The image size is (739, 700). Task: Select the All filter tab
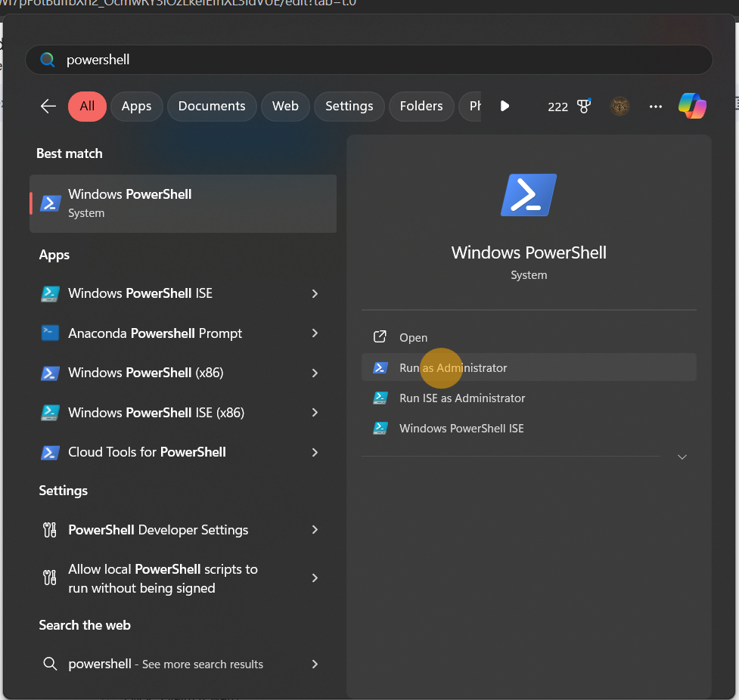[x=87, y=107]
